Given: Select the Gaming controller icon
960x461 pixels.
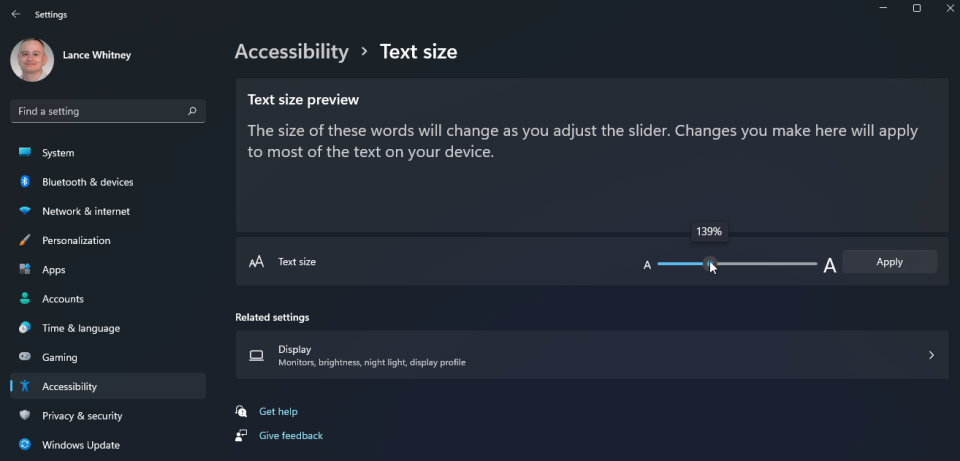Looking at the screenshot, I should [x=25, y=357].
